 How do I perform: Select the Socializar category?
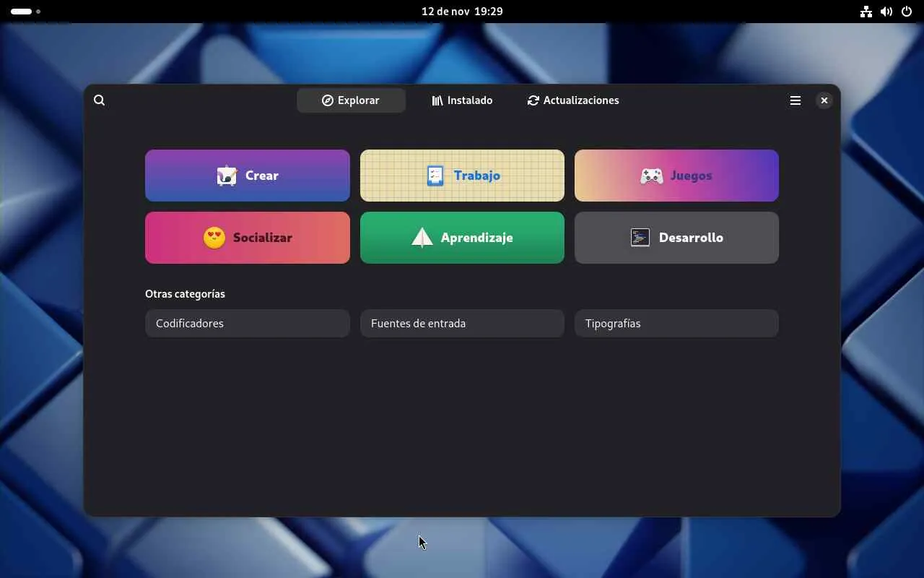248,238
